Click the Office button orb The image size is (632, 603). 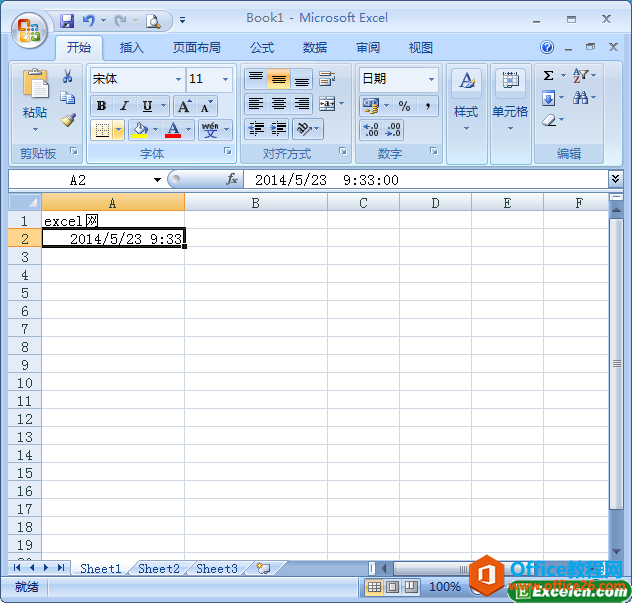point(29,30)
